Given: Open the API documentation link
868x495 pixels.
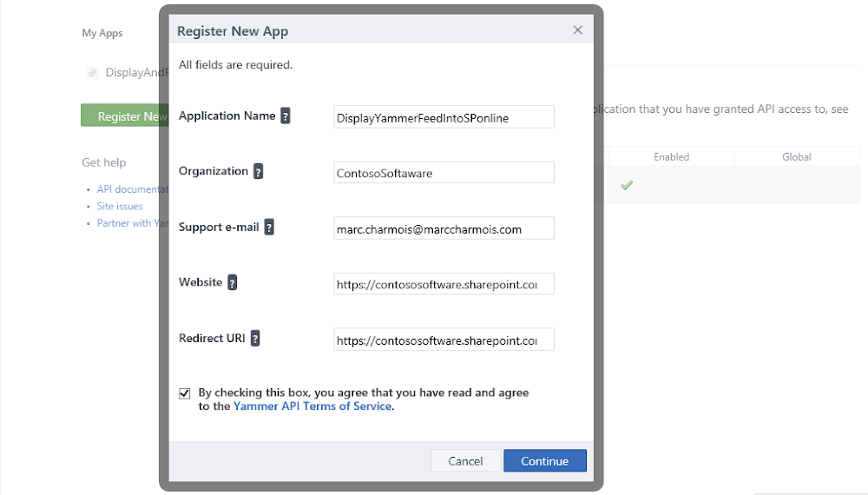Looking at the screenshot, I should [x=132, y=188].
